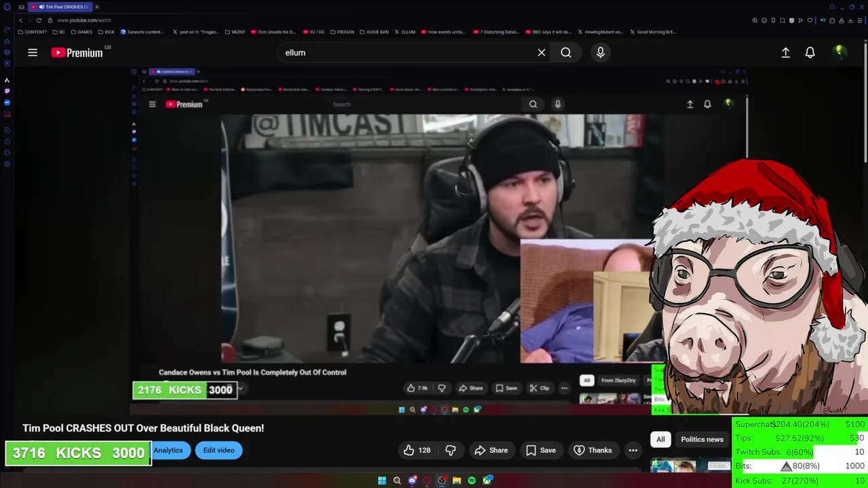The height and width of the screenshot is (488, 868).
Task: Open the sidebar extensions cube icon
Action: (x=7, y=152)
